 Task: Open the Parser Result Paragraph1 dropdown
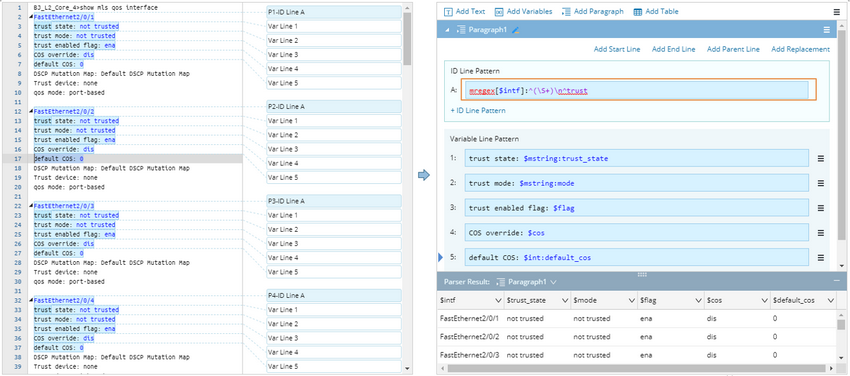tap(553, 282)
